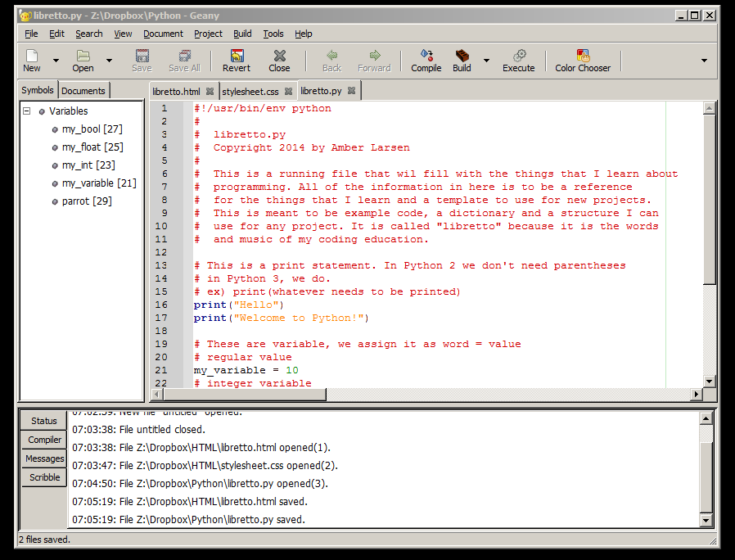This screenshot has width=735, height=560.
Task: Click the editor horizontal scroll right arrow
Action: tap(697, 395)
